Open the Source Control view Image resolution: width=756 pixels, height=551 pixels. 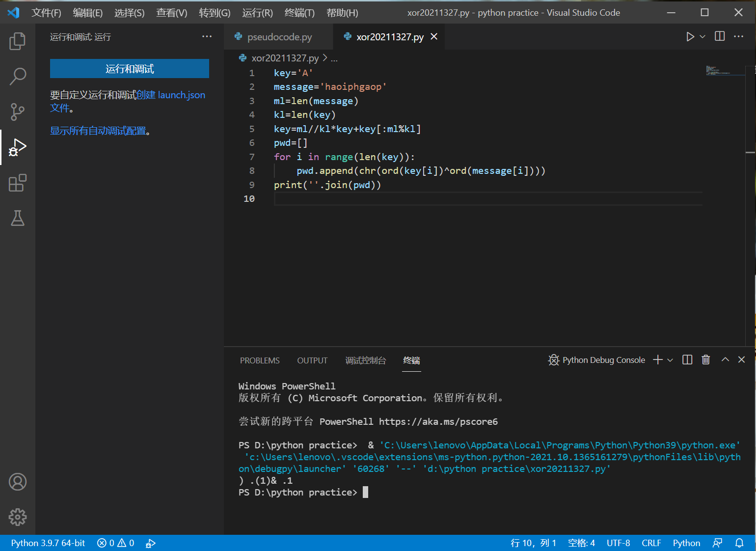[17, 112]
